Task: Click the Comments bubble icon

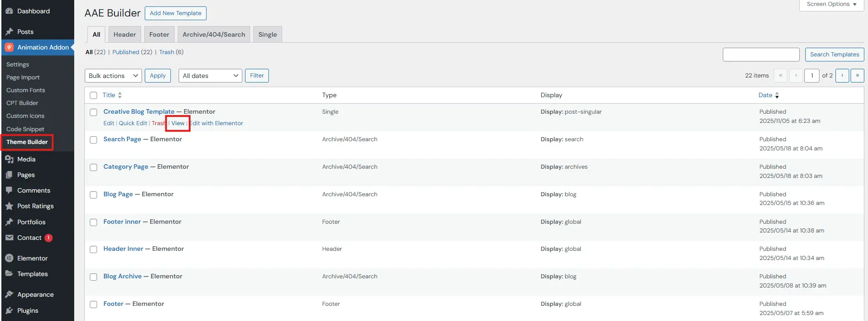Action: tap(9, 190)
